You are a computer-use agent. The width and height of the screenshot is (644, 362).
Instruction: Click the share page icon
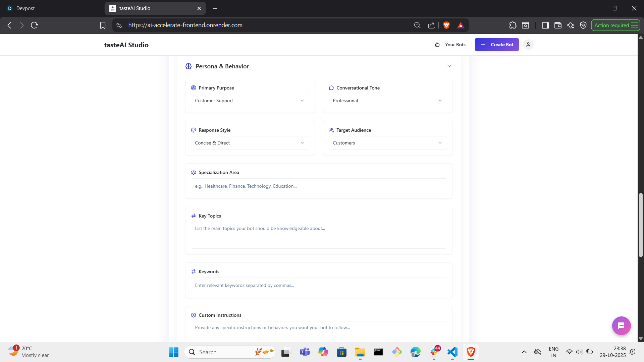(431, 25)
